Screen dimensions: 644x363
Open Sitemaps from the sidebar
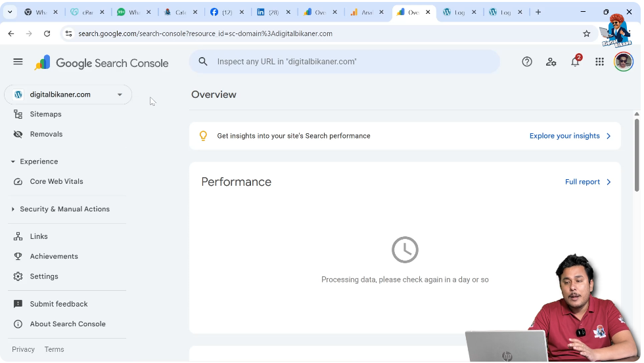45,114
